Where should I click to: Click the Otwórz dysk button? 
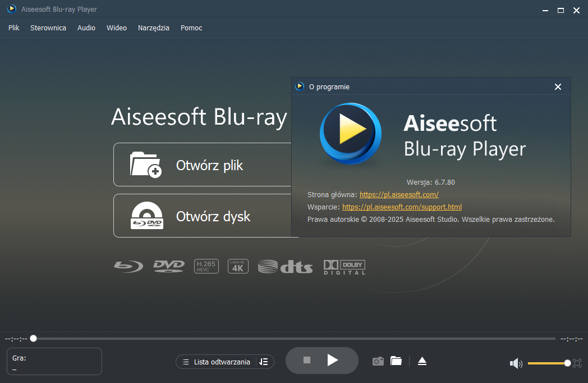203,216
